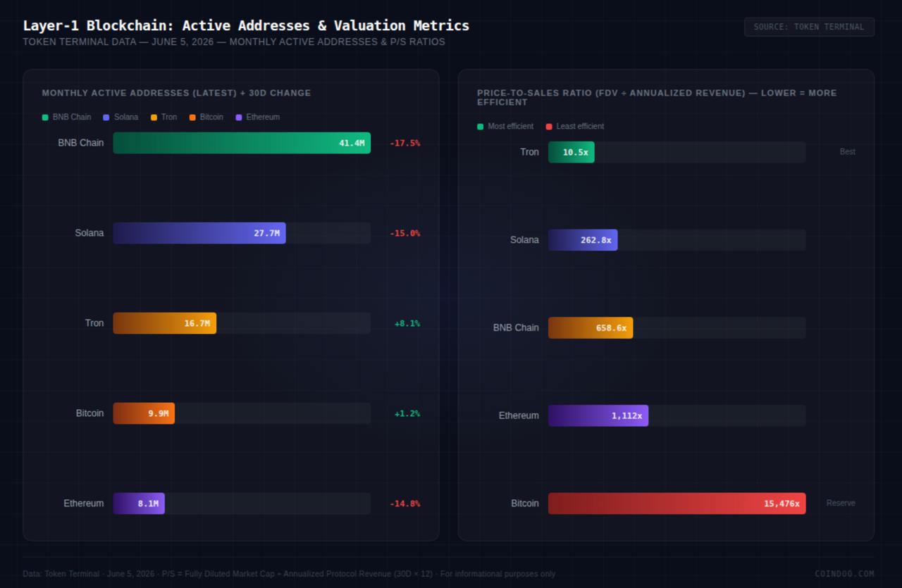The width and height of the screenshot is (902, 588).
Task: Click the Ethereum row label in addresses chart
Action: [84, 503]
